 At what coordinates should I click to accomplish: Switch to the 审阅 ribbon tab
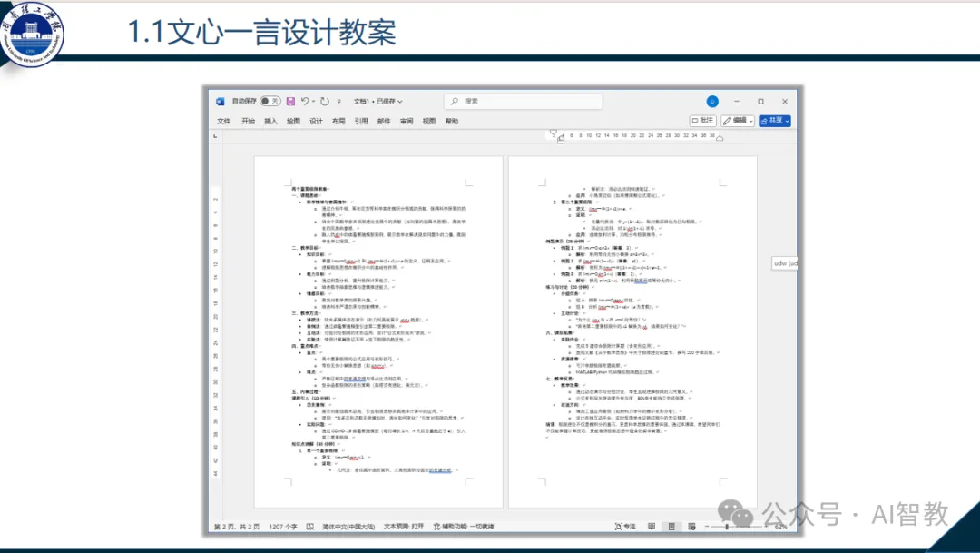pyautogui.click(x=407, y=122)
